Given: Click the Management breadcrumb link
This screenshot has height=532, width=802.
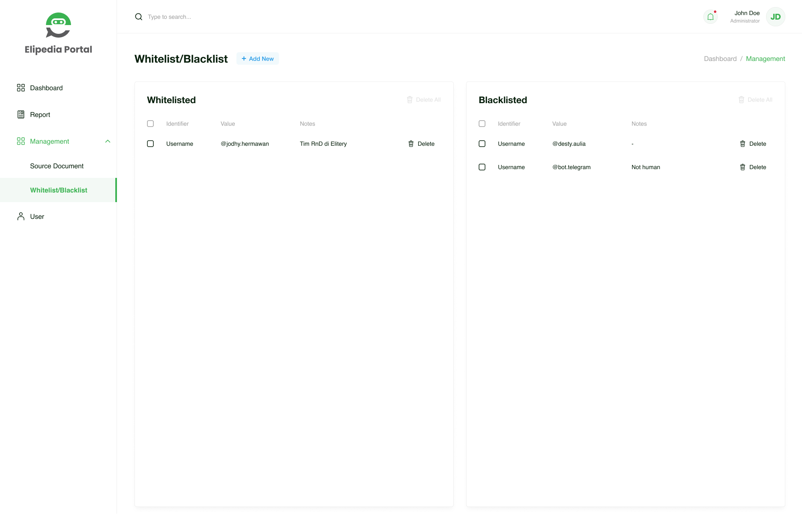Looking at the screenshot, I should pos(765,58).
